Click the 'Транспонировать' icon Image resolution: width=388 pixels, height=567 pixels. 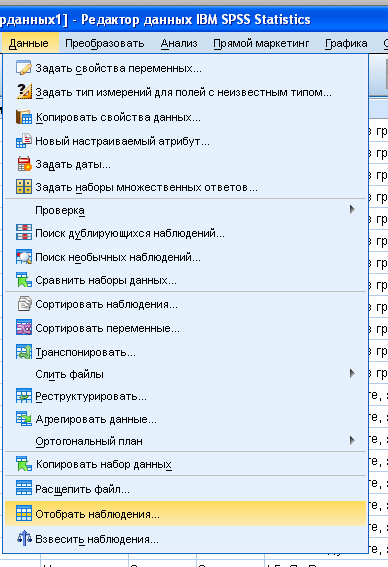tap(24, 352)
